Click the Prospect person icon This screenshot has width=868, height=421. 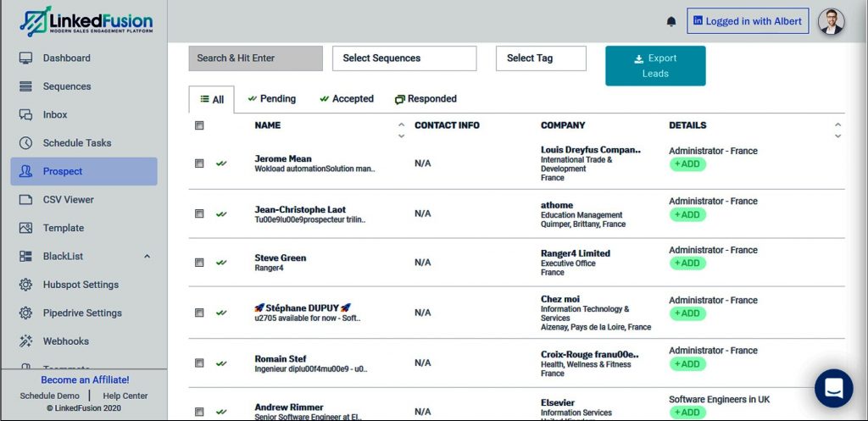tap(25, 171)
